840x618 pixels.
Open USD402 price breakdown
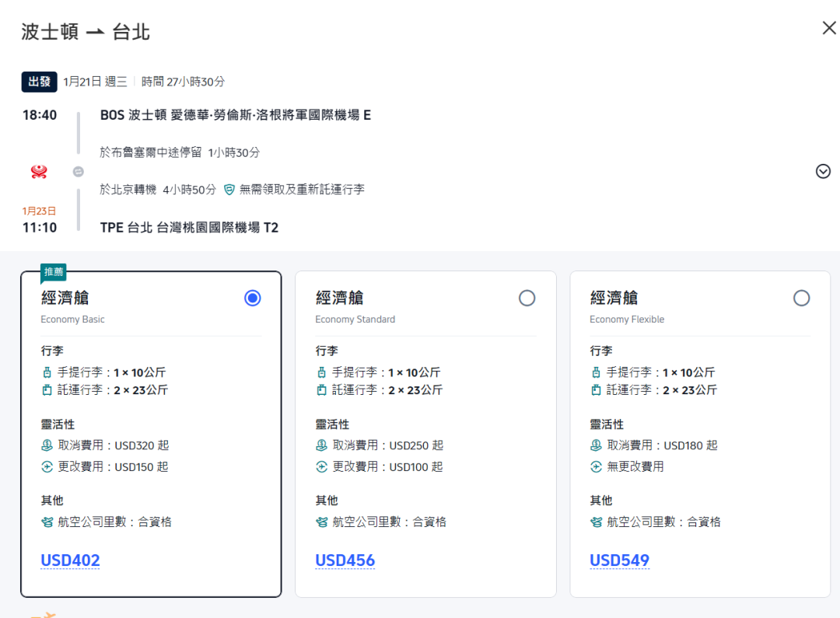click(x=70, y=560)
